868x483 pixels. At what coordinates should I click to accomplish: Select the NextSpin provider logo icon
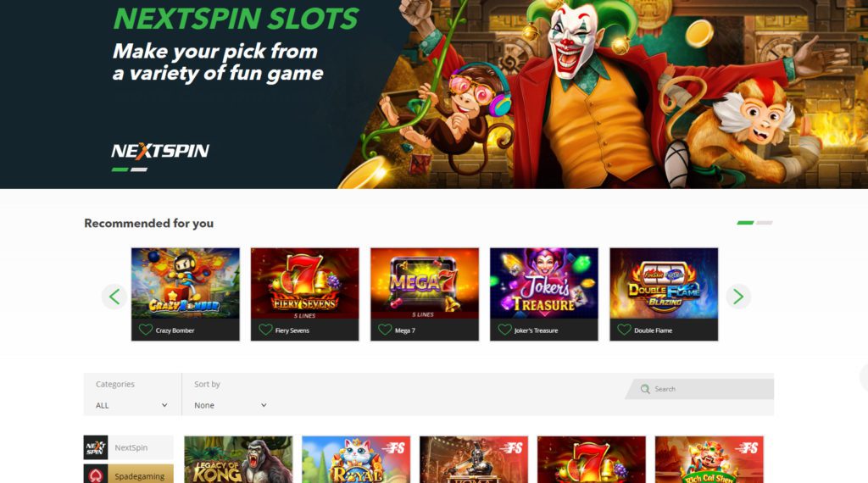tap(96, 447)
